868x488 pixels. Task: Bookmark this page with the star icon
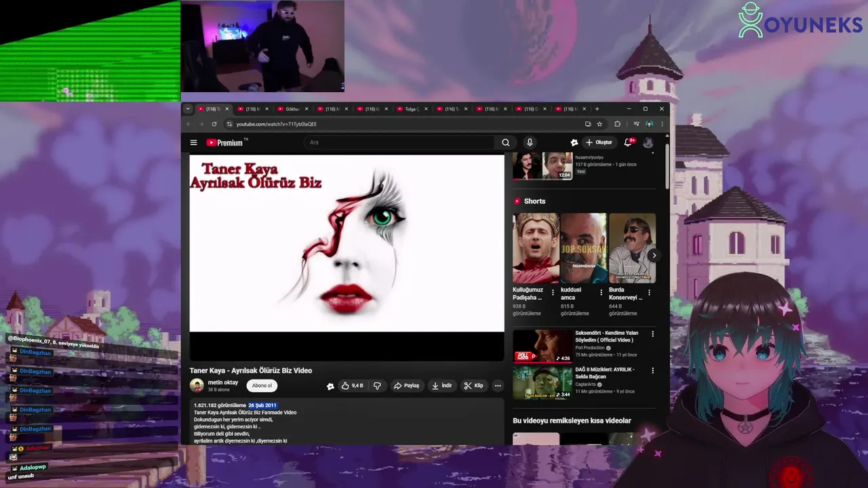click(599, 124)
